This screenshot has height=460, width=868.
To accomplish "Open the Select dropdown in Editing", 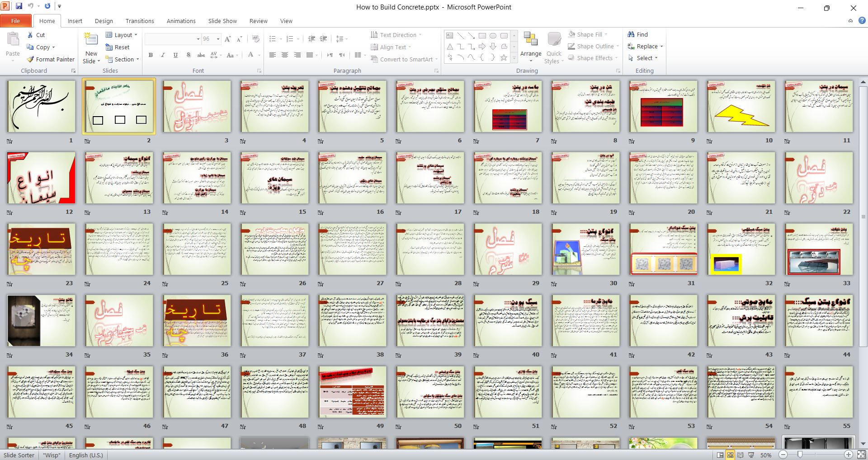I will (x=643, y=58).
